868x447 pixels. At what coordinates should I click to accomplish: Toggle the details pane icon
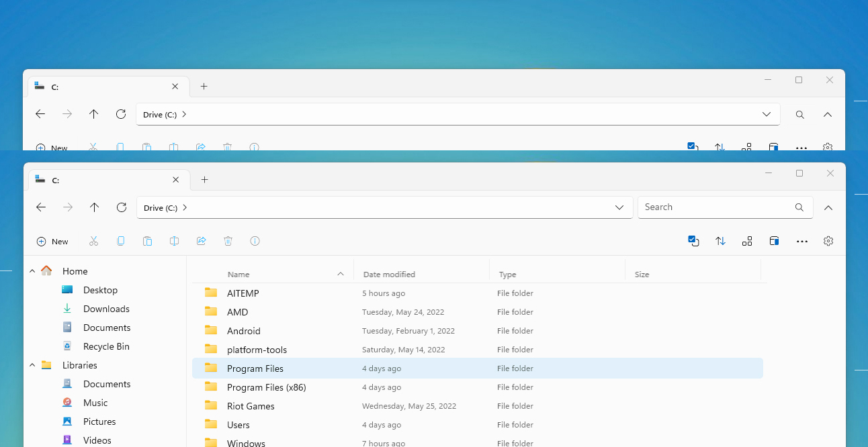774,241
